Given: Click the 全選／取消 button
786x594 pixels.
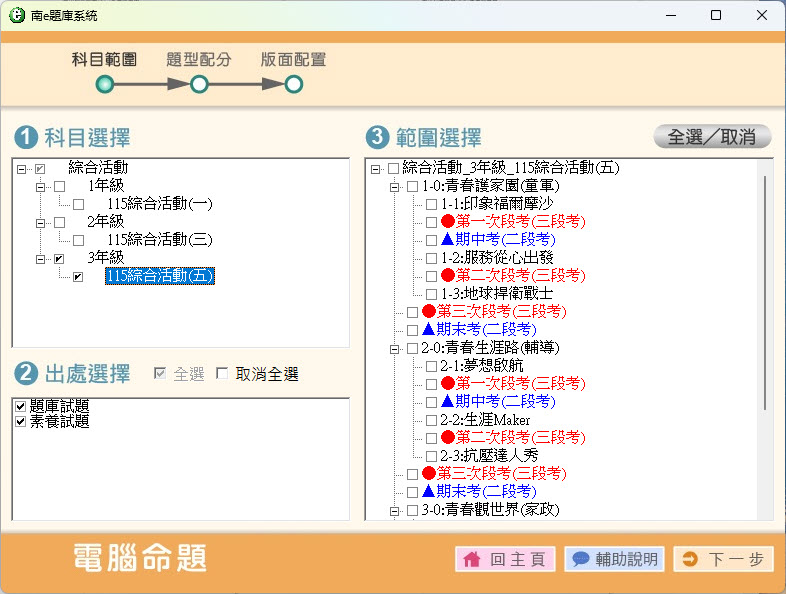Looking at the screenshot, I should click(x=712, y=136).
